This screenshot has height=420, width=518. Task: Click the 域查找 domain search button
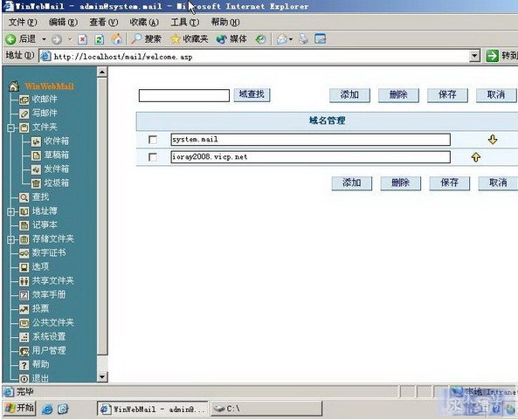[252, 95]
